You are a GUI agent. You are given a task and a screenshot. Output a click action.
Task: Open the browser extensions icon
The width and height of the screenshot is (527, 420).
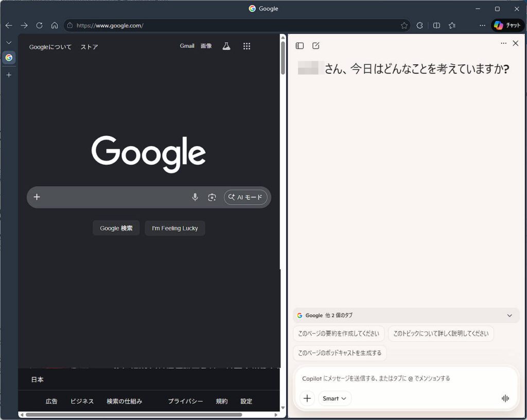click(x=420, y=26)
